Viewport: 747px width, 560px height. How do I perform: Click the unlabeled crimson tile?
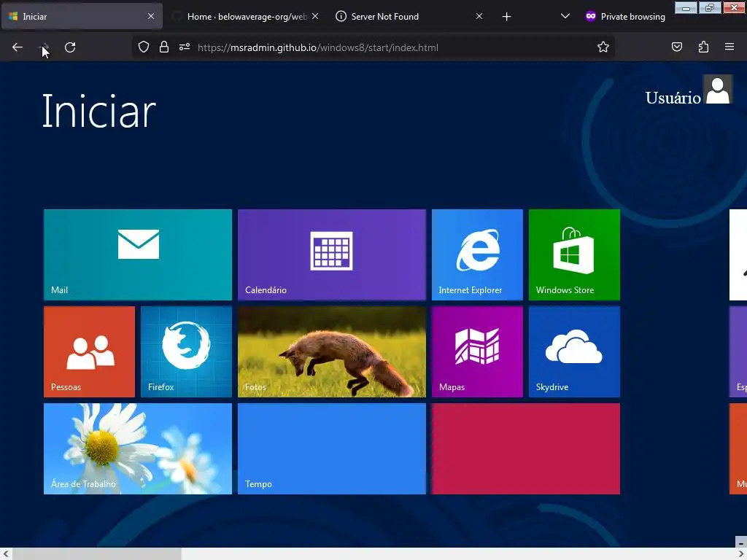coord(525,448)
